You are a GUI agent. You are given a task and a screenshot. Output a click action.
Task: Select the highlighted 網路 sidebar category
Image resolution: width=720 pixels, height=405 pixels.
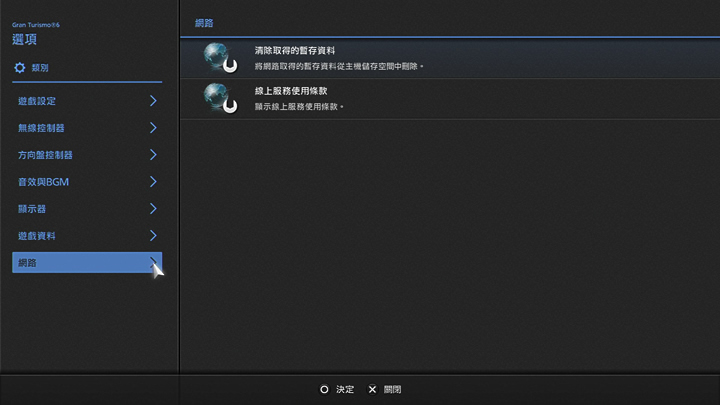(86, 263)
